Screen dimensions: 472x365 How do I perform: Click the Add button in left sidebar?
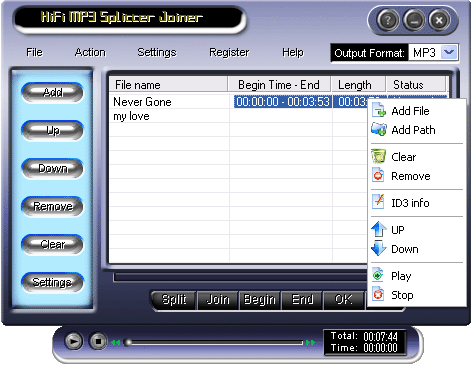click(52, 92)
